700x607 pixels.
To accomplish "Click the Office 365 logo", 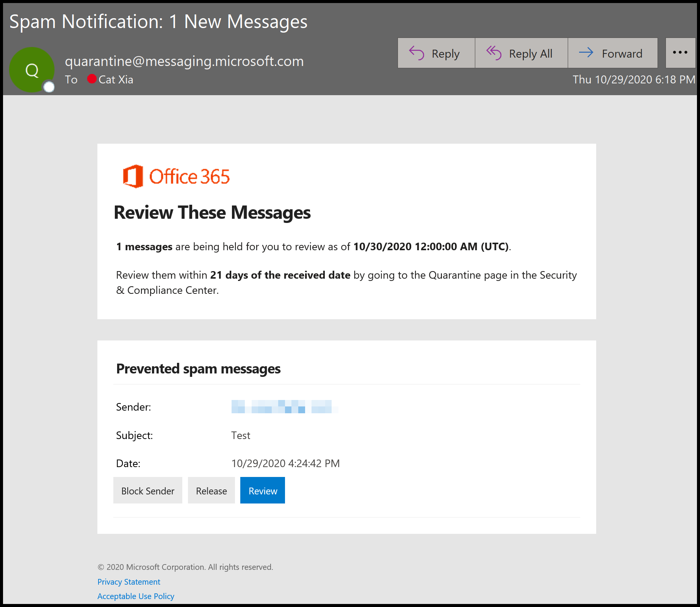I will click(176, 176).
